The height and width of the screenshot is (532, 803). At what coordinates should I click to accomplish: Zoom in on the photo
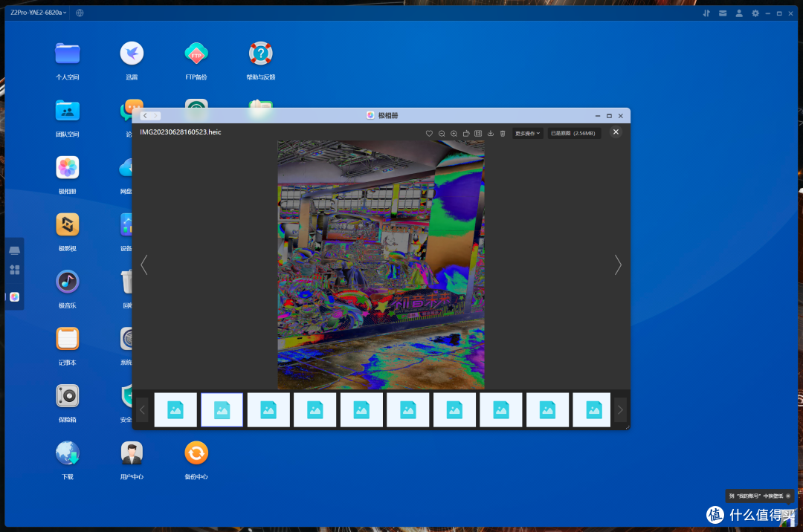tap(454, 134)
